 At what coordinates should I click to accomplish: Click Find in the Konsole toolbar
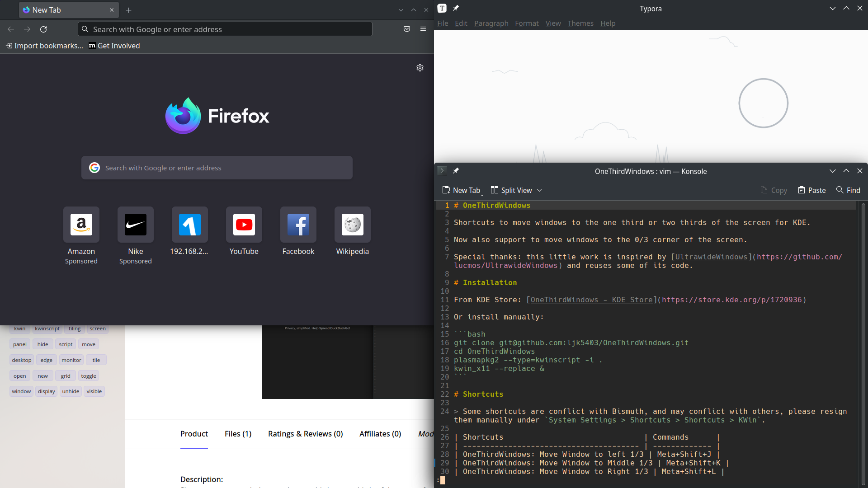coord(848,190)
